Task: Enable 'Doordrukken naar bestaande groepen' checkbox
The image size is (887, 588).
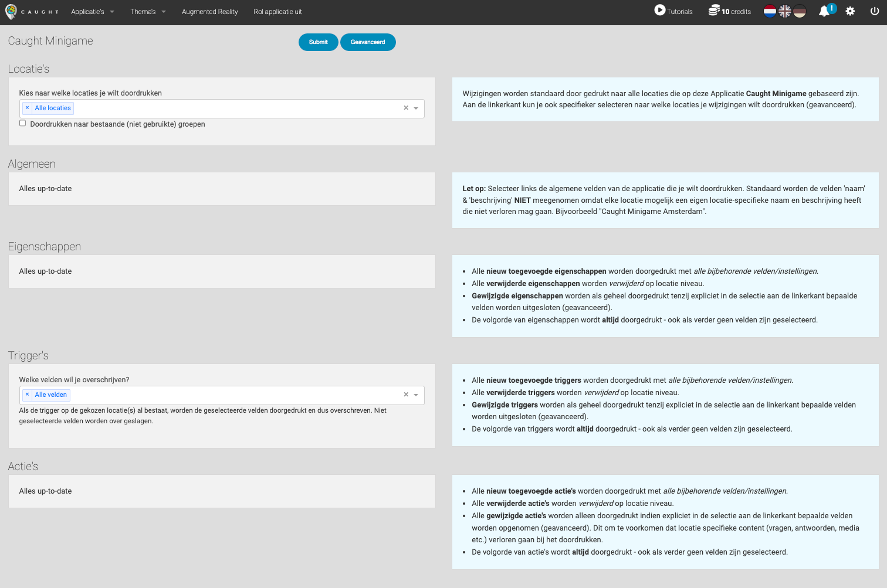Action: [23, 123]
